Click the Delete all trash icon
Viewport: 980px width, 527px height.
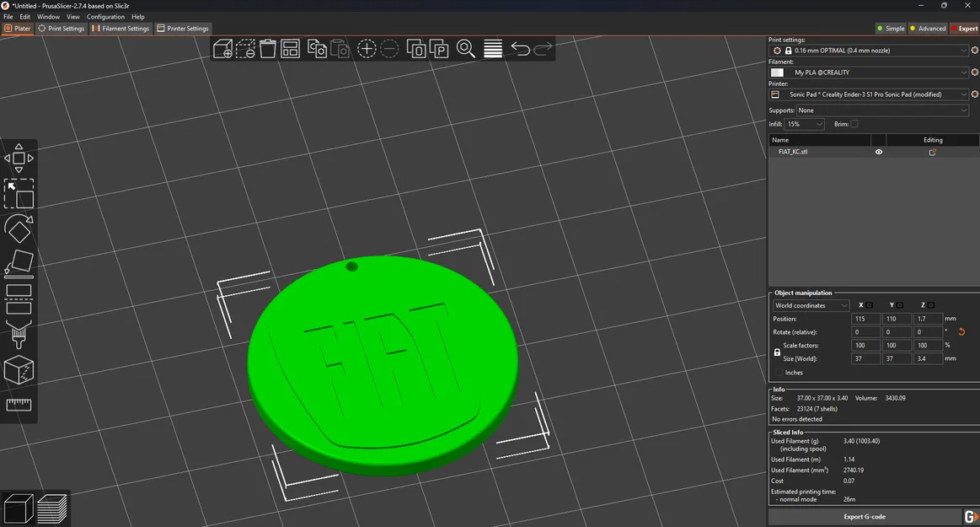[x=267, y=49]
